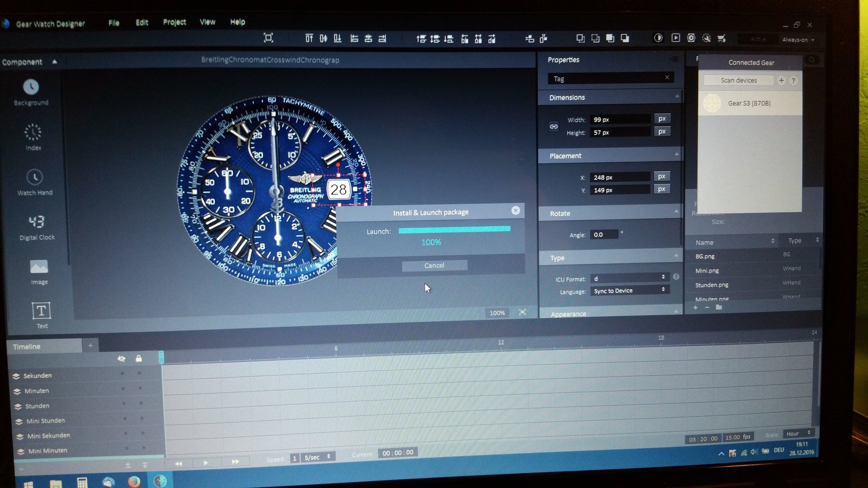Close the Install & Launch package dialog

click(x=515, y=210)
